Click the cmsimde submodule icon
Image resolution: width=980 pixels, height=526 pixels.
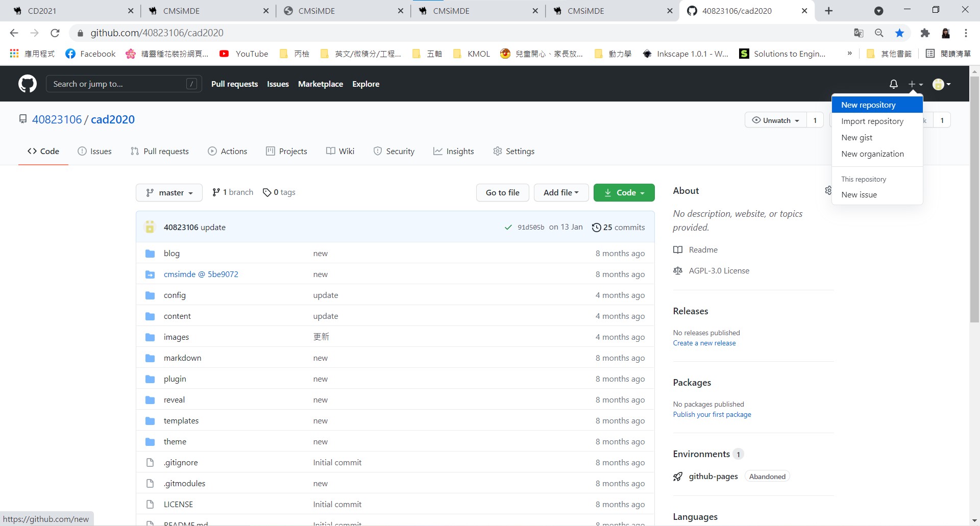pyautogui.click(x=150, y=274)
